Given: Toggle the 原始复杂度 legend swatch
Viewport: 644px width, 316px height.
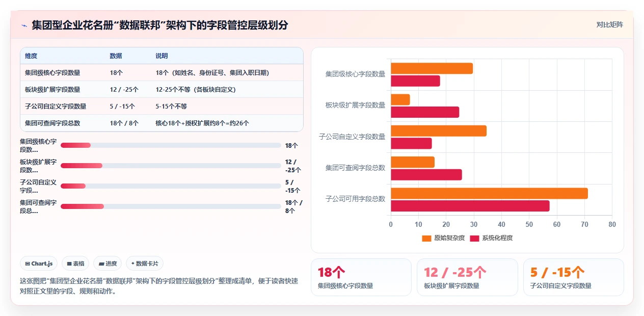Looking at the screenshot, I should (426, 238).
